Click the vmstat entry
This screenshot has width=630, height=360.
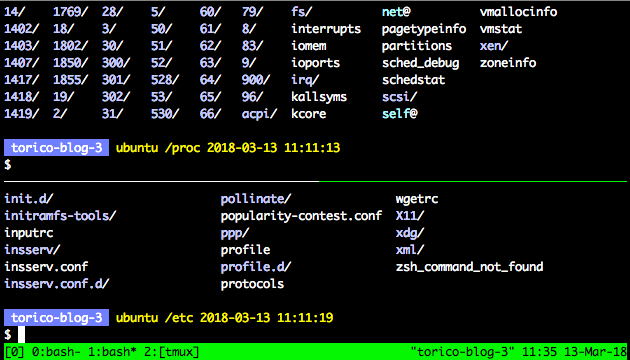pos(501,29)
